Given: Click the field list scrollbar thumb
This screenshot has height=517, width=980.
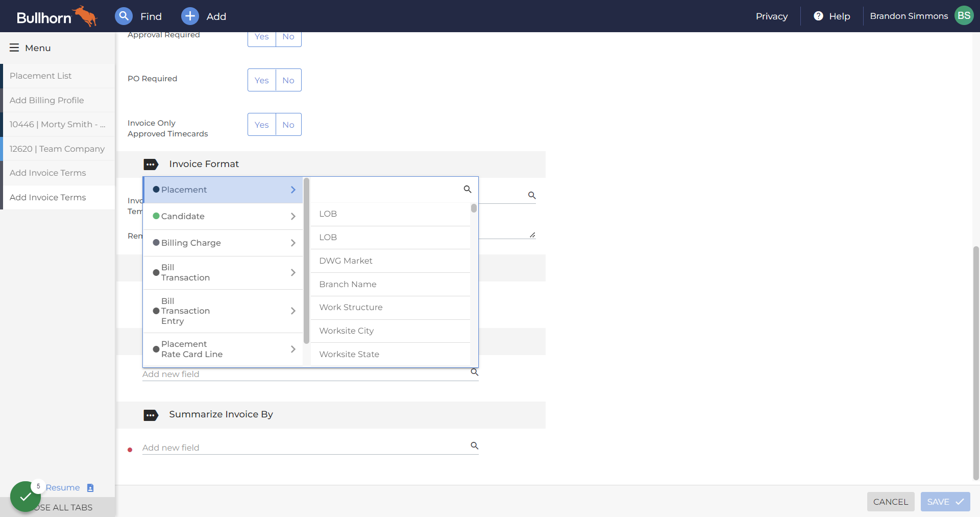Looking at the screenshot, I should [474, 208].
